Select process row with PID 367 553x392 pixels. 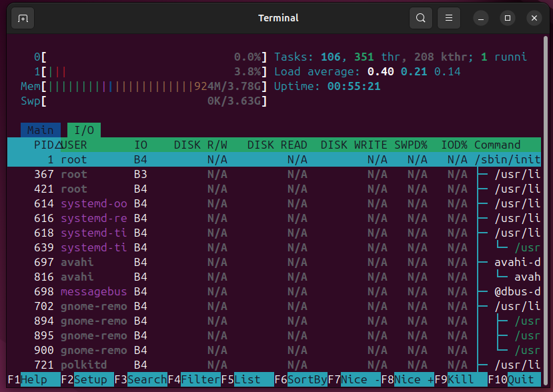click(274, 174)
